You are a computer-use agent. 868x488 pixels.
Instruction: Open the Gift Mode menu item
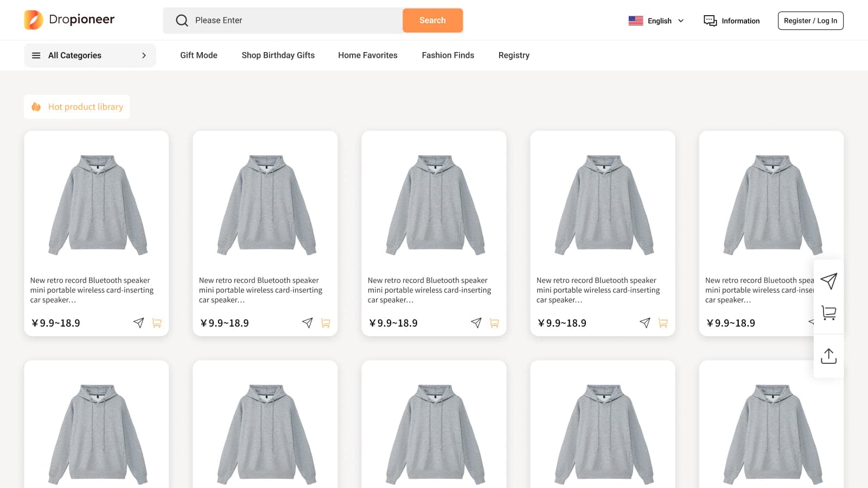[x=199, y=55]
